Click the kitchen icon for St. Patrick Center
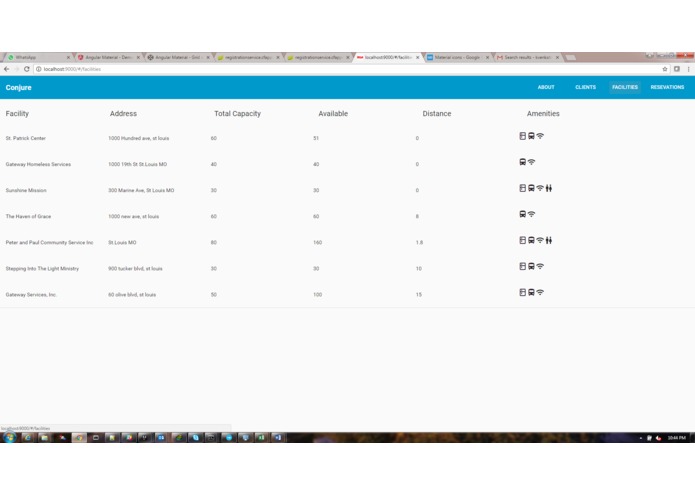This screenshot has height=494, width=695. click(x=523, y=136)
